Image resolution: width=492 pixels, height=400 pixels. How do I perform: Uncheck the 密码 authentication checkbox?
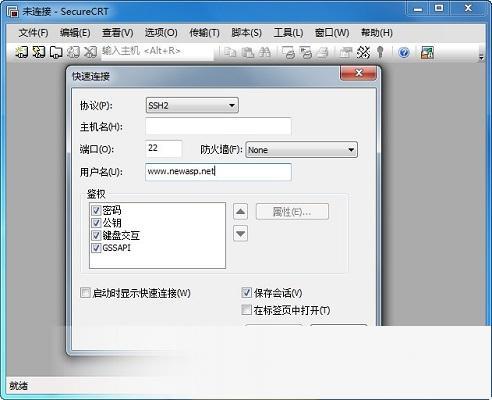pyautogui.click(x=96, y=210)
